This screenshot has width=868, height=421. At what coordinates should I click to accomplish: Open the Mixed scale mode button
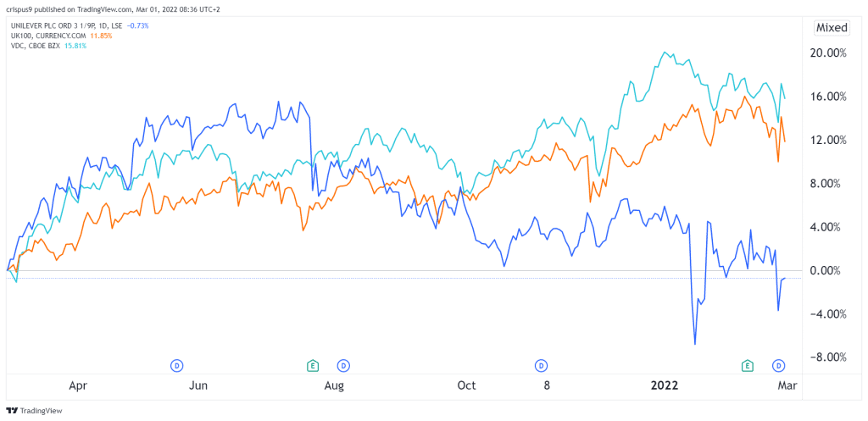(832, 28)
